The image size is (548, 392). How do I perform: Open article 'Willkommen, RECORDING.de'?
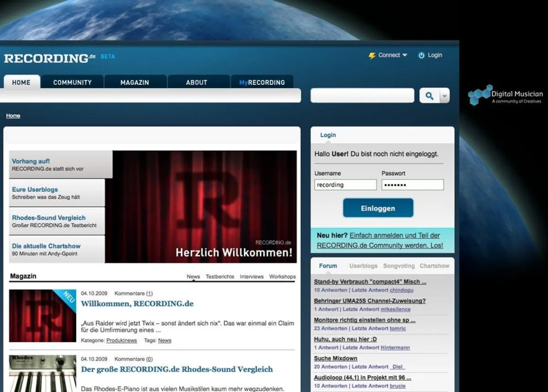(137, 304)
